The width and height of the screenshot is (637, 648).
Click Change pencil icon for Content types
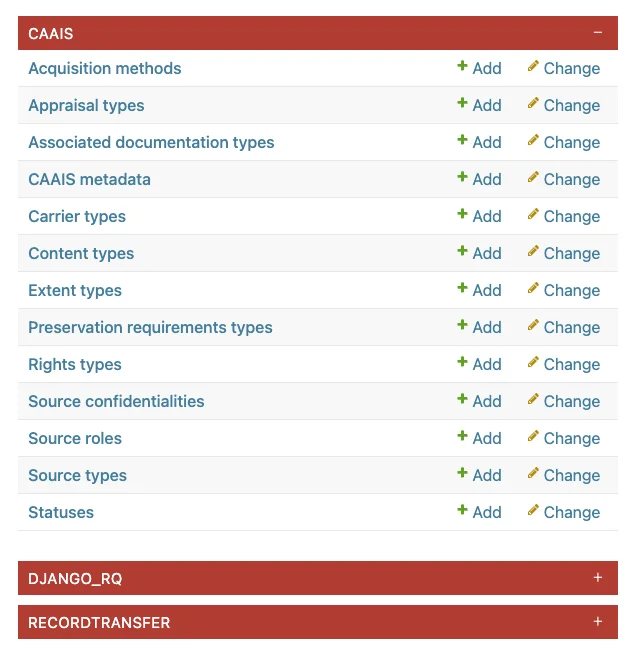coord(533,251)
